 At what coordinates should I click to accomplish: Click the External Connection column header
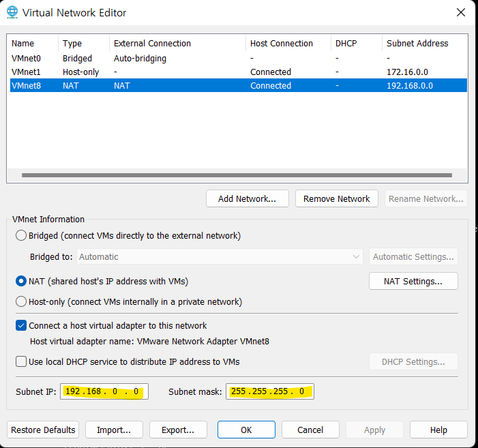pos(177,43)
